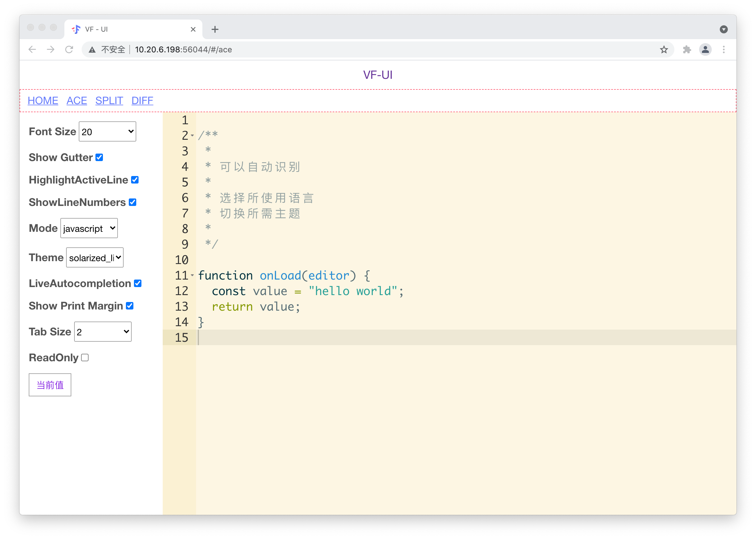This screenshot has height=539, width=756.
Task: Go to the SPLIT page link
Action: 109,100
